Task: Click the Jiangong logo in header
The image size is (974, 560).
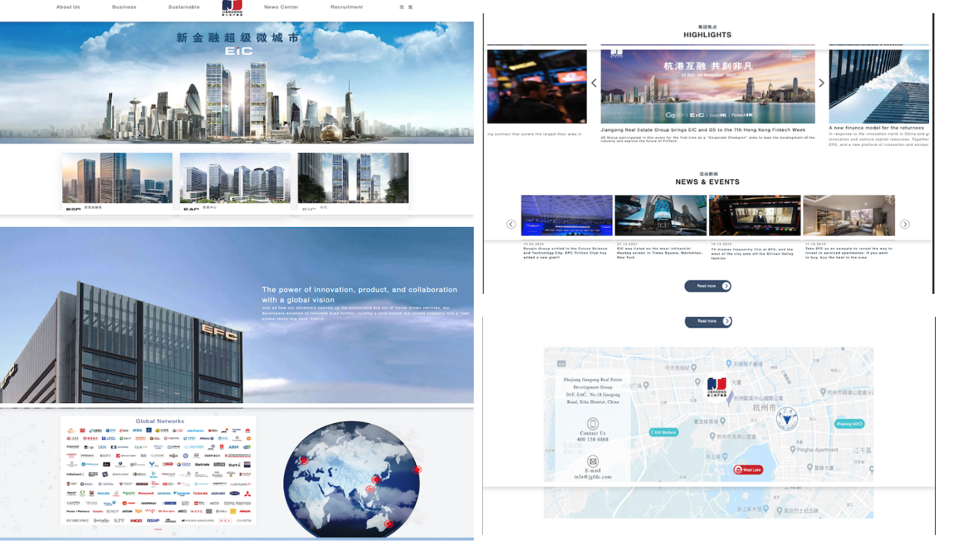Action: [232, 8]
